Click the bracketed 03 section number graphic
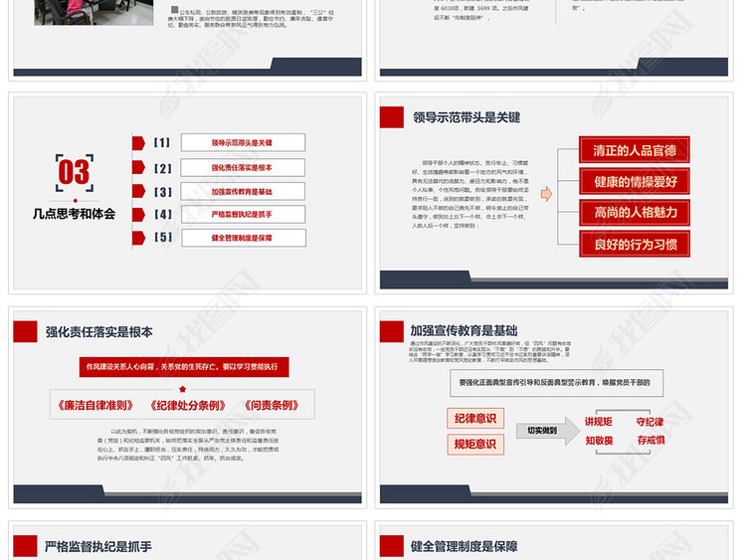This screenshot has height=560, width=746. click(74, 172)
